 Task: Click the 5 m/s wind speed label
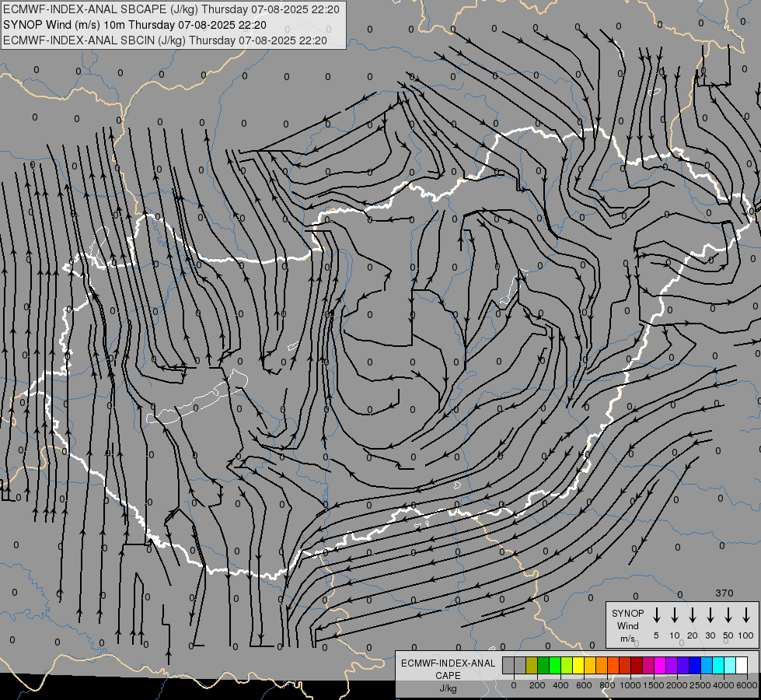[656, 635]
